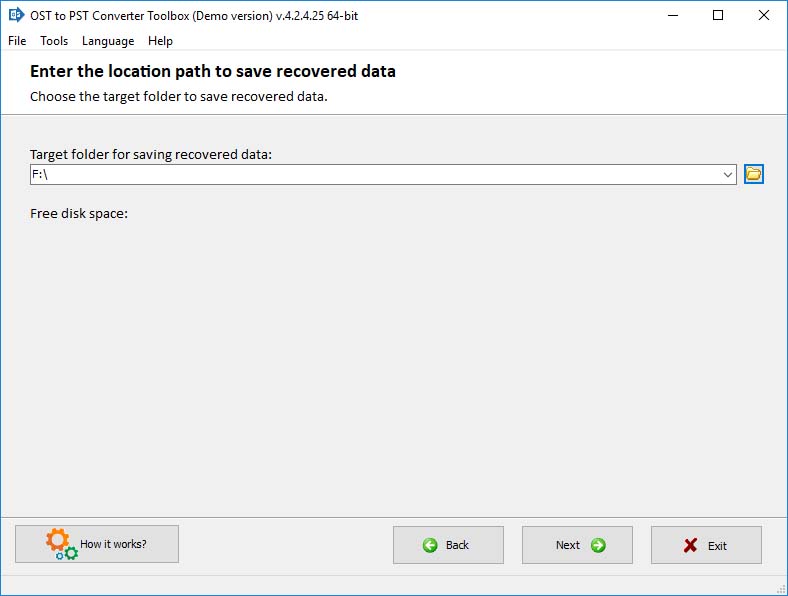Open the folder browse icon
This screenshot has width=788, height=596.
pyautogui.click(x=753, y=174)
